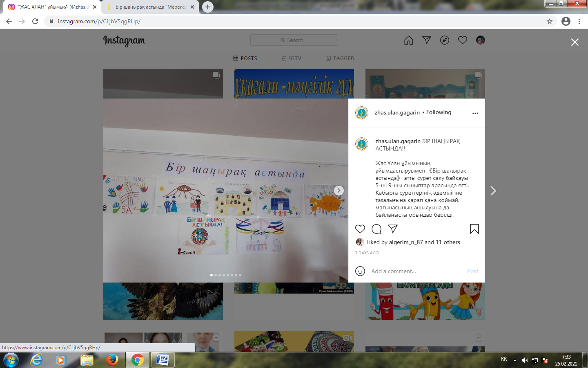Save post with the bookmark icon
The width and height of the screenshot is (588, 368).
[x=474, y=229]
